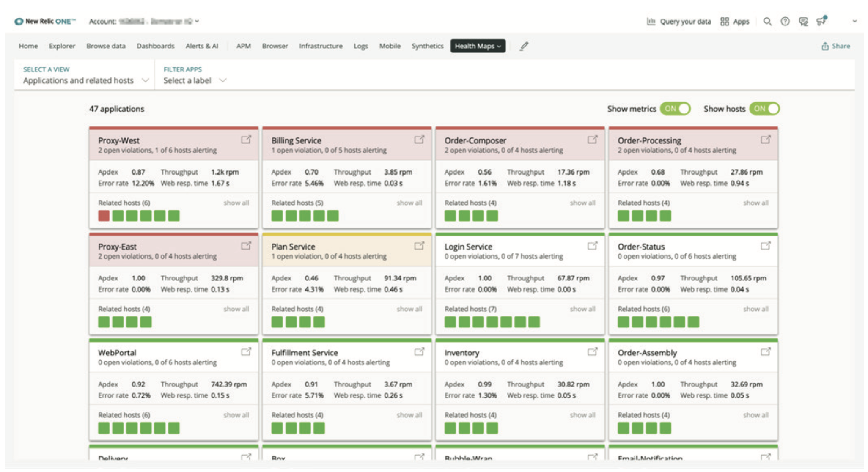Open Order-Assembly external link icon
Screen dimensions: 868x472
point(765,351)
